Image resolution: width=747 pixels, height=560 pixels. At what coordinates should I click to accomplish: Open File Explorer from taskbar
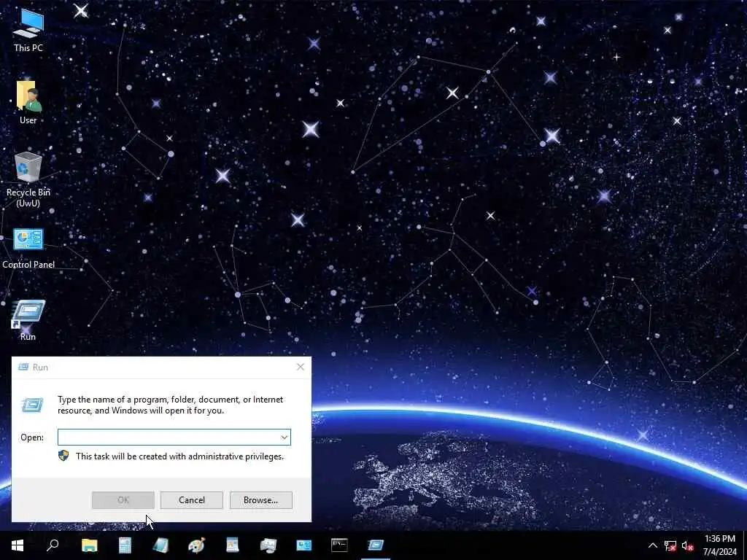coord(89,545)
